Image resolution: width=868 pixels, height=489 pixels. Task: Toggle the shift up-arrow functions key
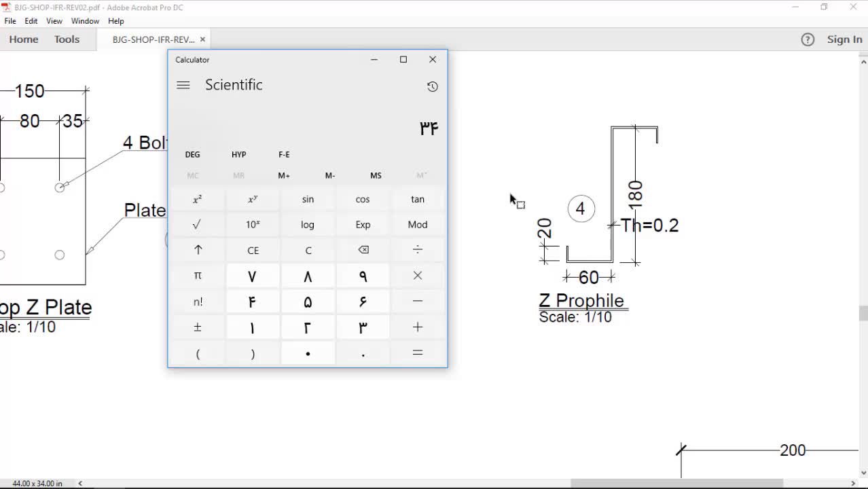point(198,250)
